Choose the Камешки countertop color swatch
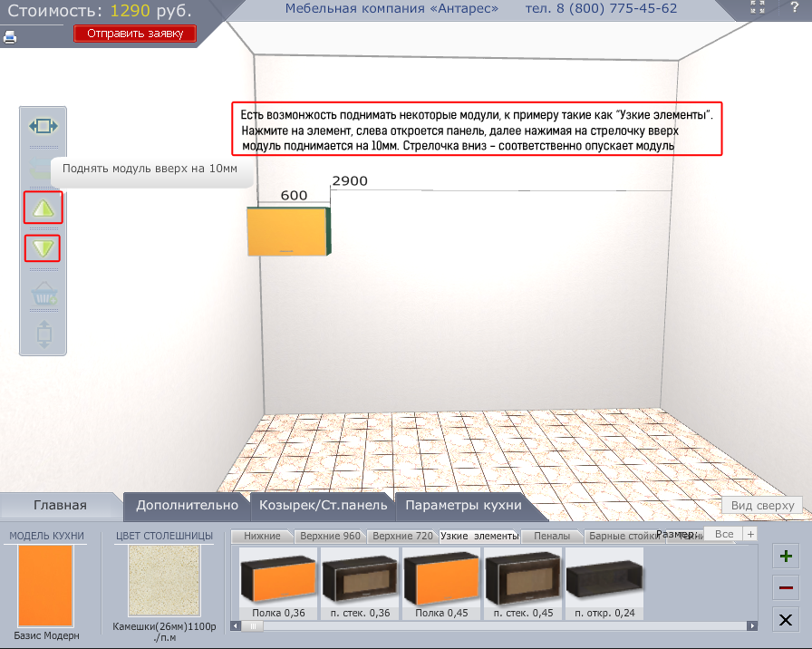812x649 pixels. pyautogui.click(x=164, y=580)
